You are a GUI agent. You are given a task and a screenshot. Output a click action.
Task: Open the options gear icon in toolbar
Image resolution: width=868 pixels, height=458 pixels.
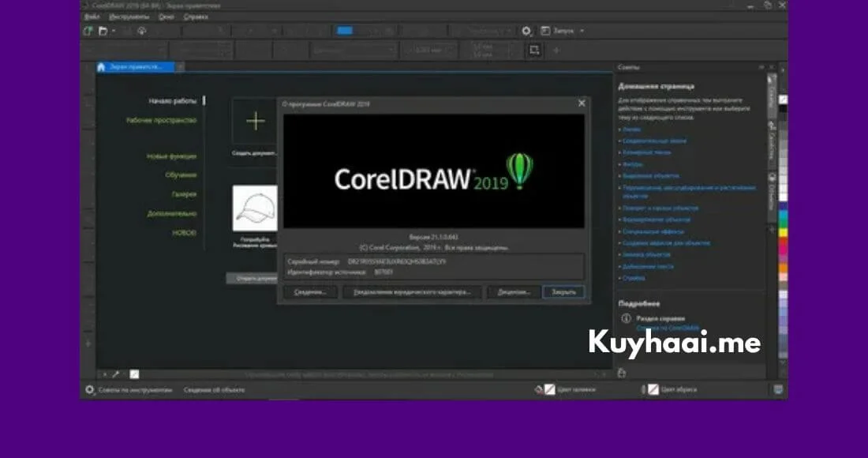(526, 31)
